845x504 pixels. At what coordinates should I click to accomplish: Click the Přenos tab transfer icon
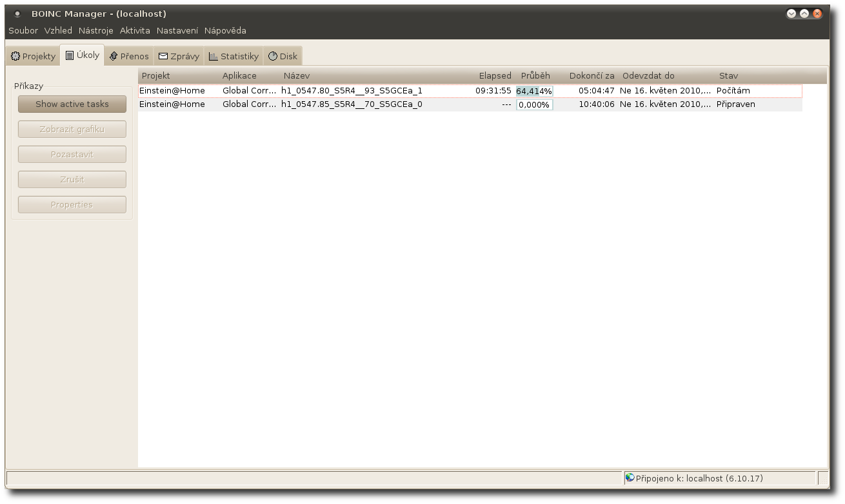114,57
